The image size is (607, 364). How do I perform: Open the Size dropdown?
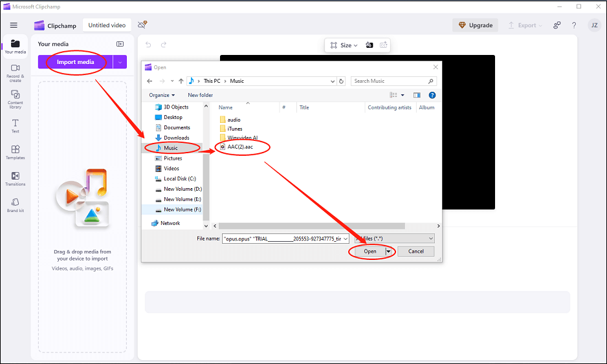[x=344, y=45]
